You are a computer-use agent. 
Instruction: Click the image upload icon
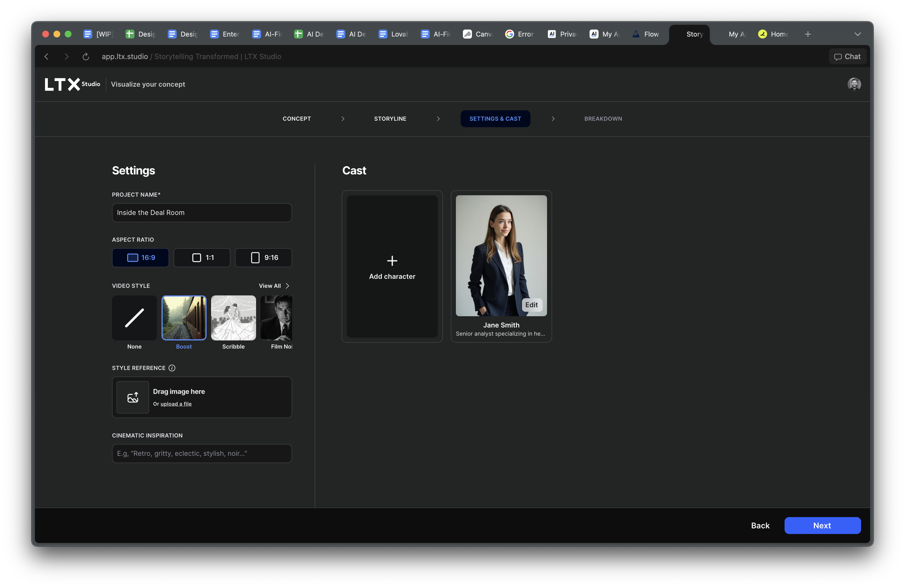click(133, 397)
